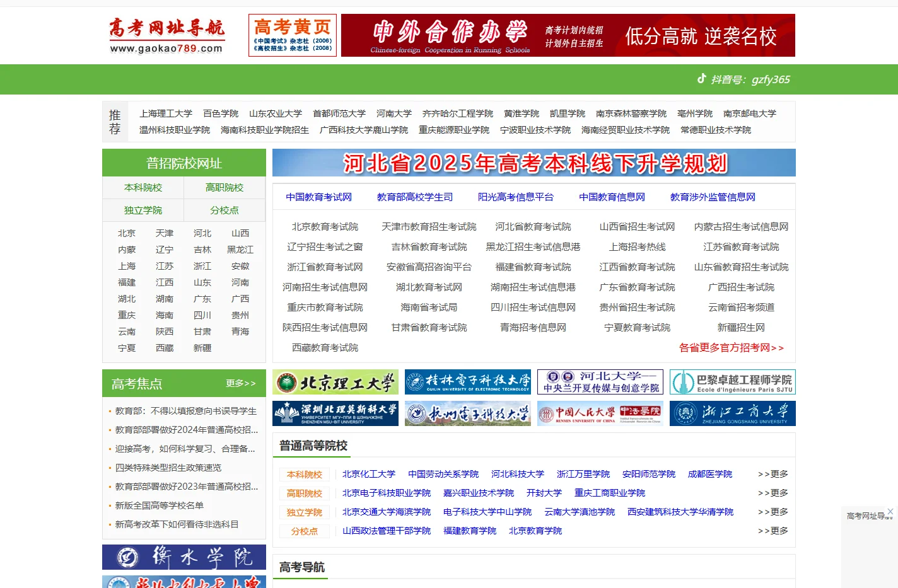
Task: Open 阳光高考信息平台 link
Action: coord(516,197)
